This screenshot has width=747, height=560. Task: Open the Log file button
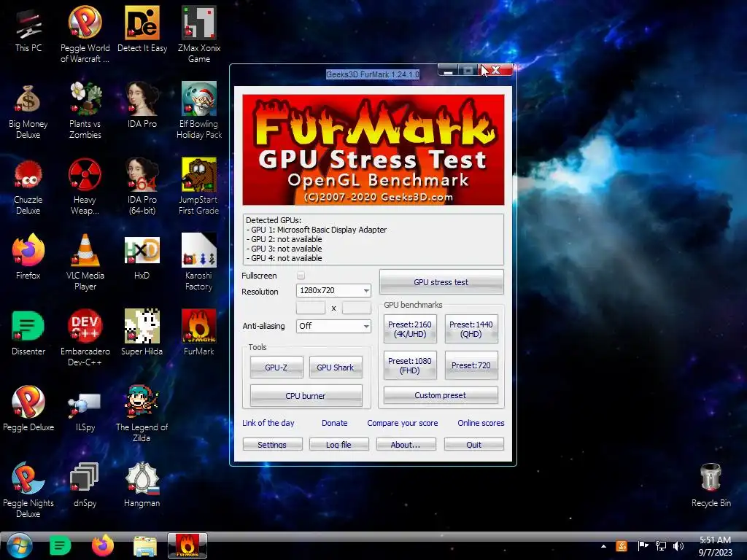click(338, 444)
